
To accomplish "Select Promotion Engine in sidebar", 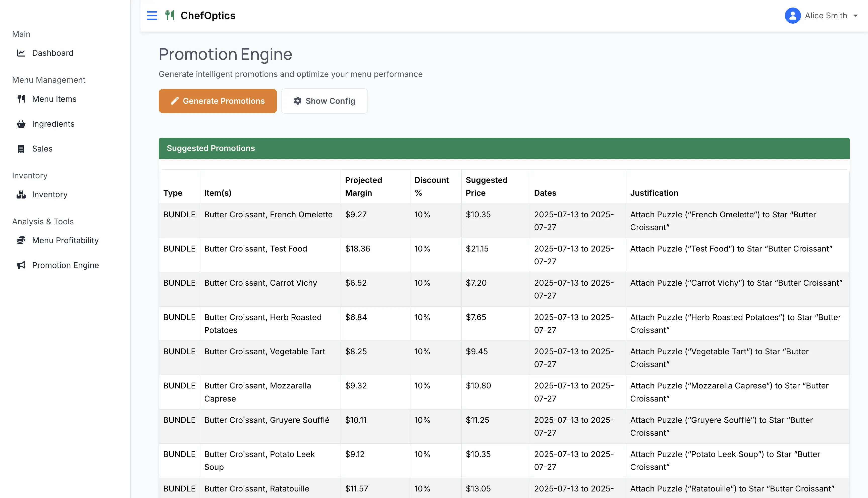I will (66, 265).
